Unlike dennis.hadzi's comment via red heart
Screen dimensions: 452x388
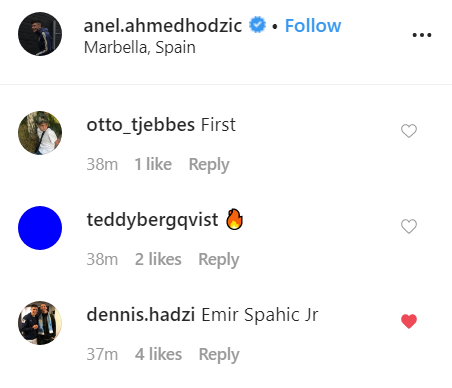coord(409,321)
